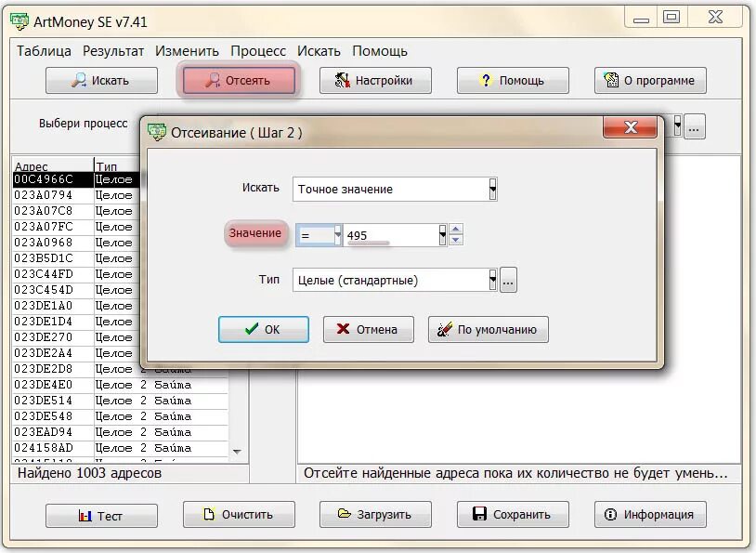
Task: Select address row 023A0794
Action: 76,195
